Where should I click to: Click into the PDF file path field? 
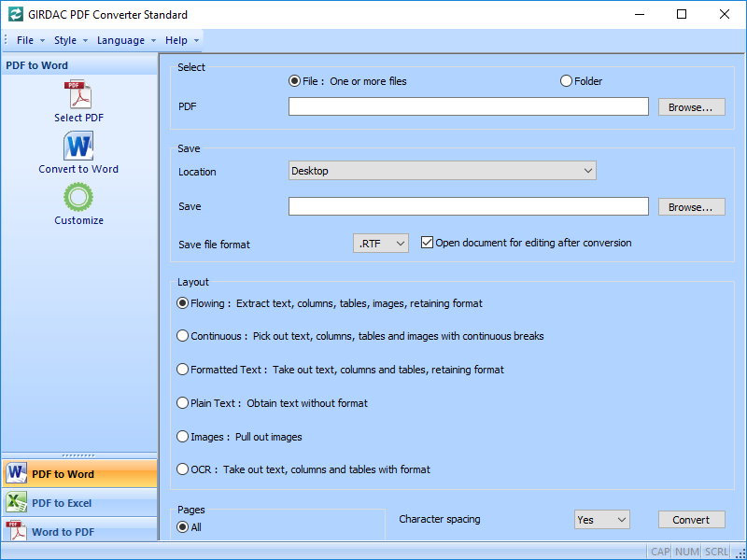point(469,106)
